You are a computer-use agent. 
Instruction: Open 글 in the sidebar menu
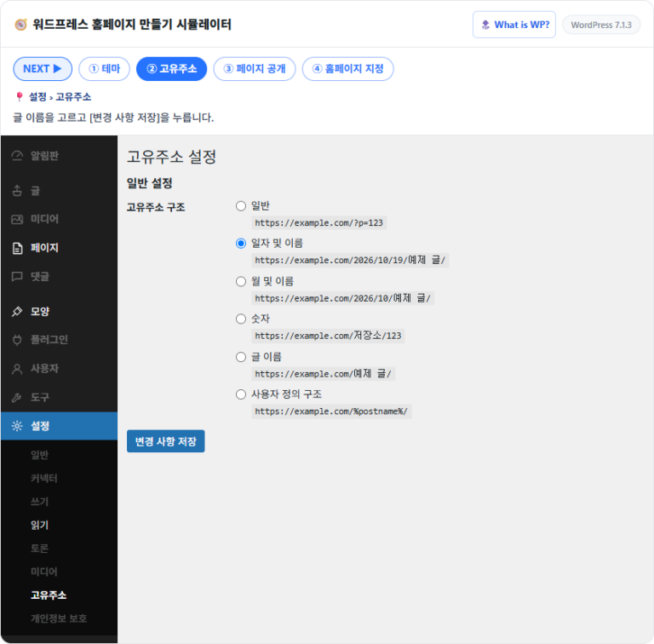tap(59, 191)
